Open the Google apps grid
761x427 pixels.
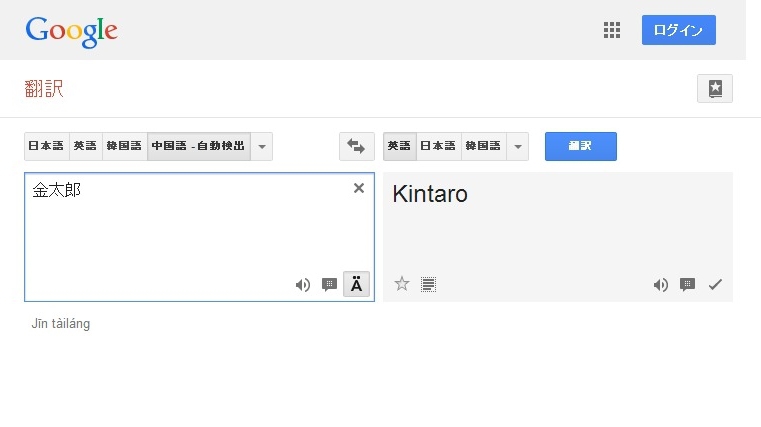tap(612, 30)
